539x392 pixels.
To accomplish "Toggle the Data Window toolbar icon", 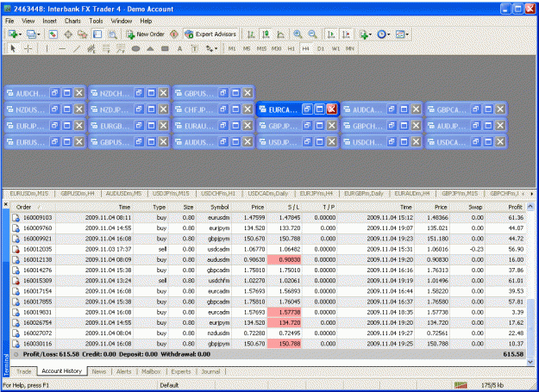I will coord(68,34).
